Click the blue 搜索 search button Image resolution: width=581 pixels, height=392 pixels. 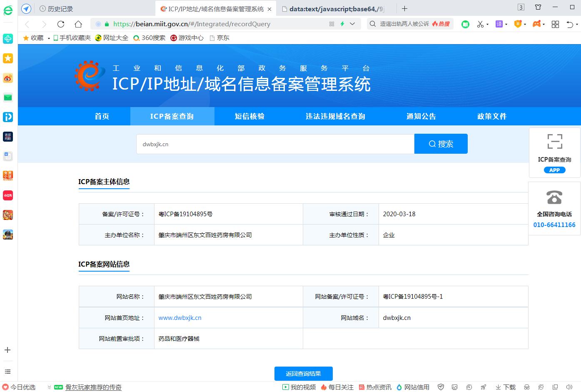(x=441, y=144)
